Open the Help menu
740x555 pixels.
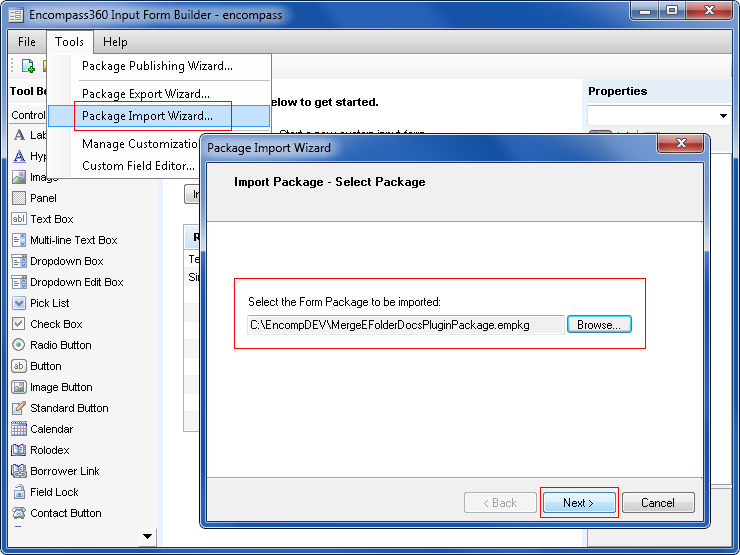115,42
